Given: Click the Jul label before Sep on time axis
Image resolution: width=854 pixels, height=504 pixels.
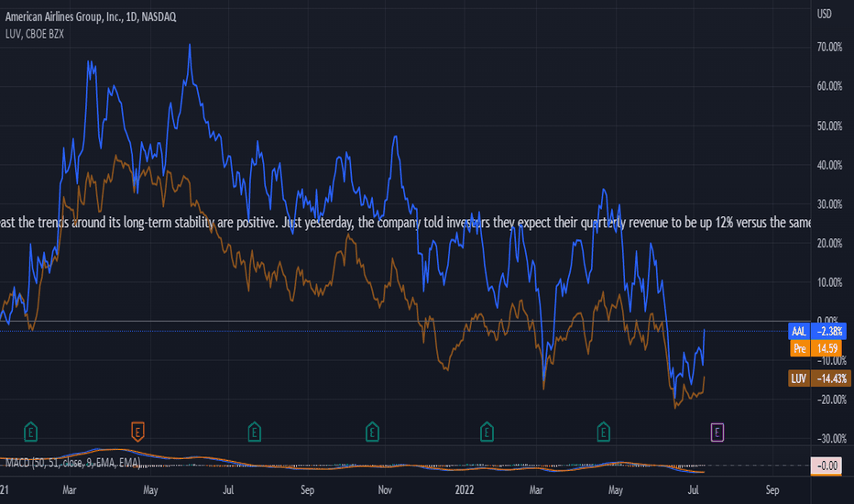Looking at the screenshot, I should click(228, 490).
